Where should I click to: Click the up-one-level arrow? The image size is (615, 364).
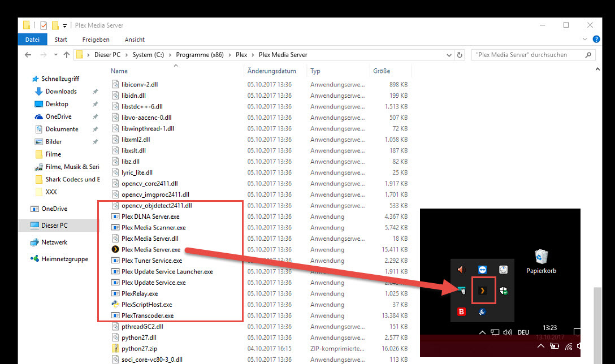click(x=67, y=55)
